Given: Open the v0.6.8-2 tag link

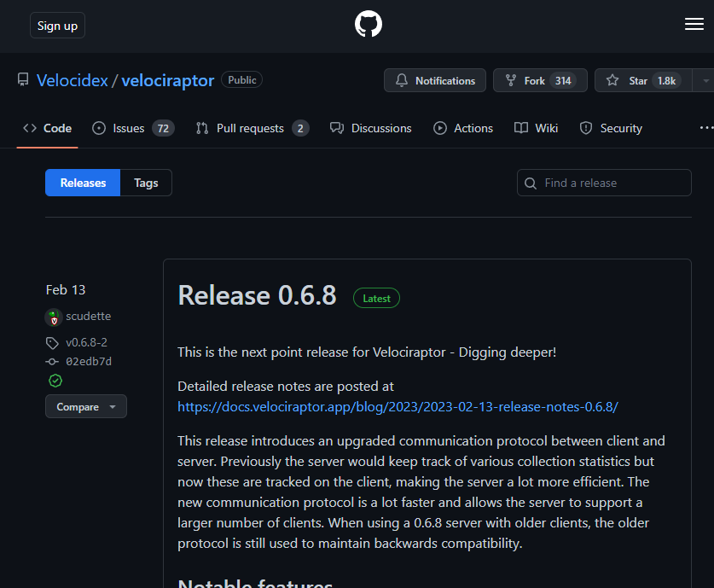Looking at the screenshot, I should coord(86,342).
